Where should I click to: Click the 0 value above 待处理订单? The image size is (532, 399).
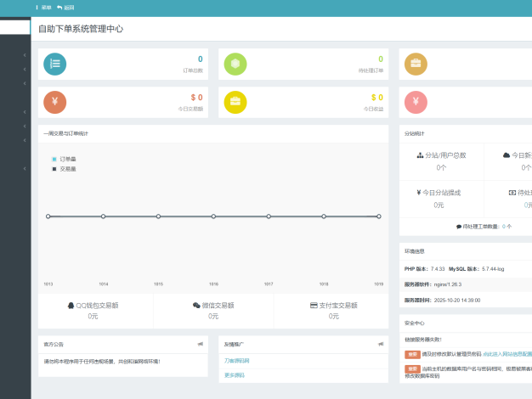[381, 59]
